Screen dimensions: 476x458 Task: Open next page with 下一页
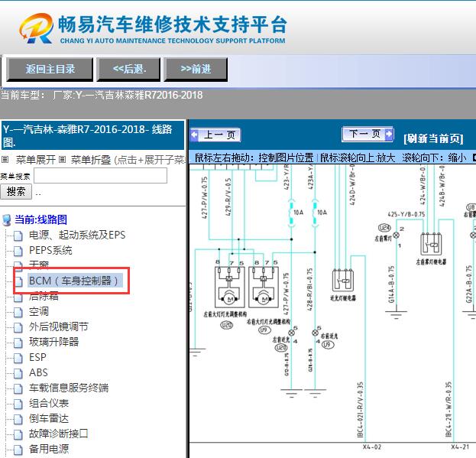tap(368, 134)
